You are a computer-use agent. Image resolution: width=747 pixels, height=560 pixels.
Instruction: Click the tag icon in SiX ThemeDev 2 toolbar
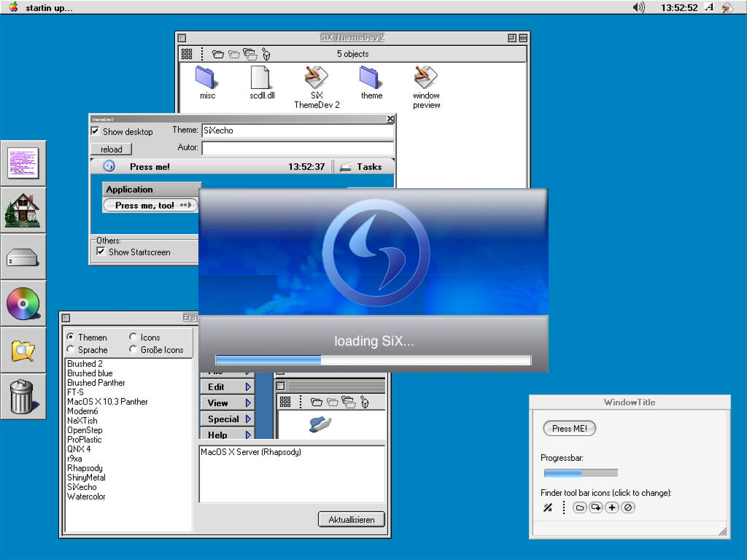click(x=266, y=55)
